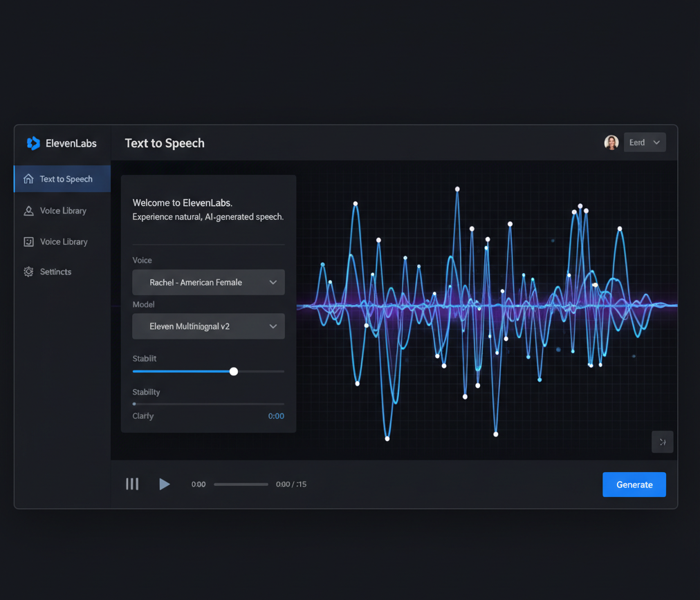Click the home icon beside Text to Speech
The width and height of the screenshot is (700, 600).
[28, 179]
